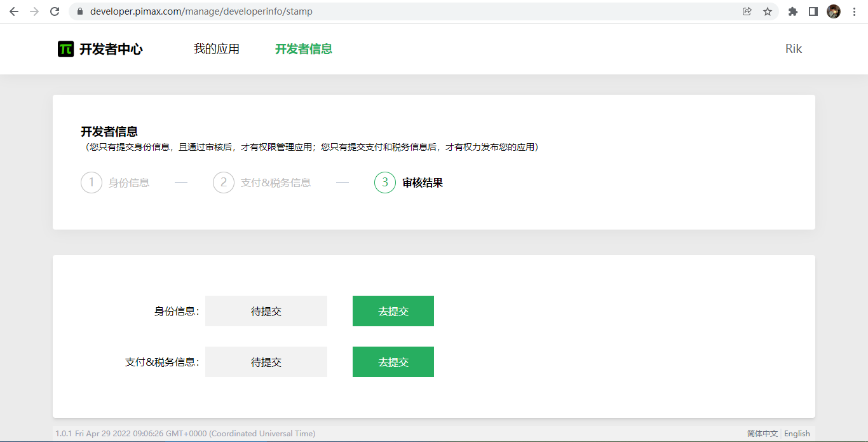Open the extensions puzzle icon

point(792,11)
